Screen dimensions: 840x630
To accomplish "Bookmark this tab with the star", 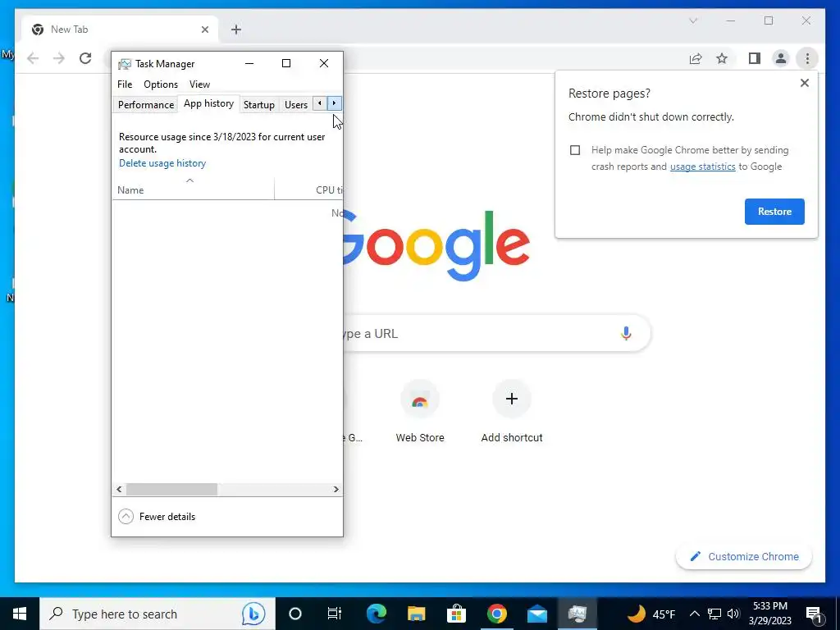I will [x=722, y=58].
